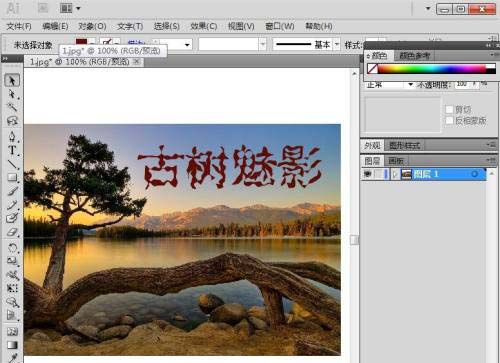This screenshot has width=500, height=363.
Task: Select the Eraser tool
Action: pyautogui.click(x=12, y=232)
